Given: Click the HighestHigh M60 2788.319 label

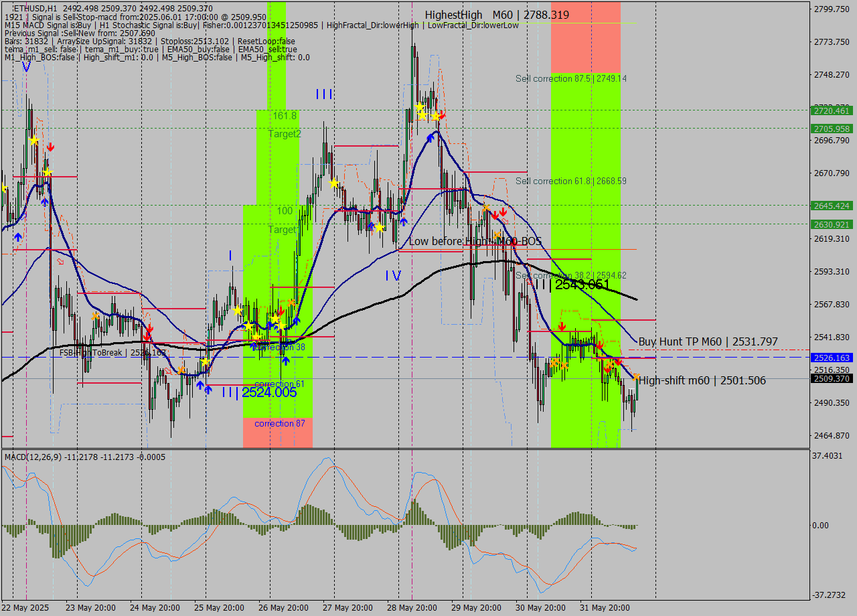Looking at the screenshot, I should pyautogui.click(x=497, y=15).
